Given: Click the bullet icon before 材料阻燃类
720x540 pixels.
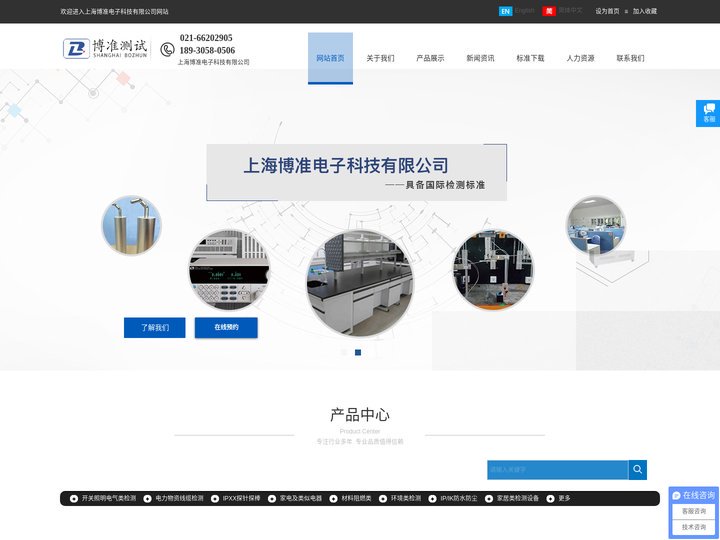Looking at the screenshot, I should 334,499.
